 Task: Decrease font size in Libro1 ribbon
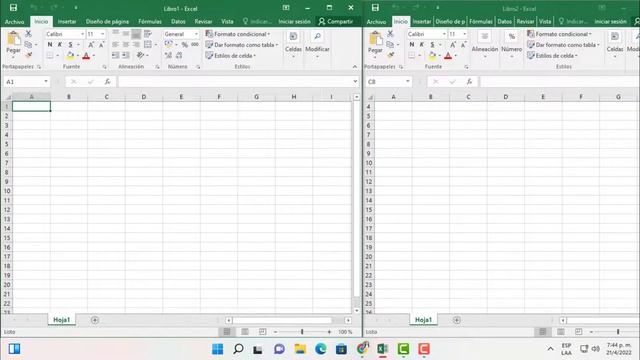tap(101, 44)
